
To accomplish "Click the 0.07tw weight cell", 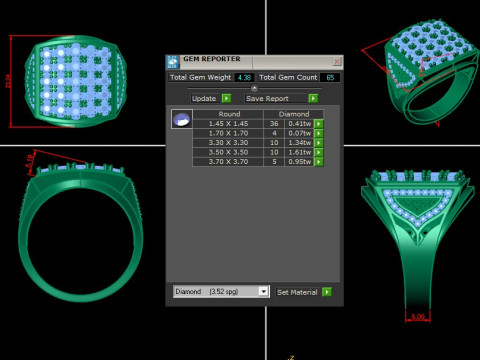I will [299, 133].
